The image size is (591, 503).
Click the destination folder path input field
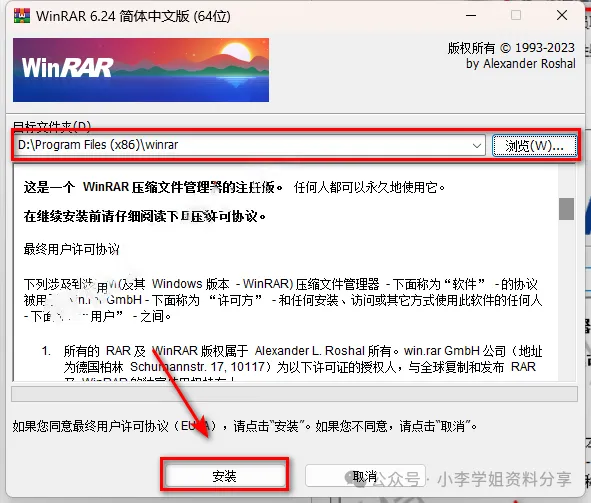[250, 145]
